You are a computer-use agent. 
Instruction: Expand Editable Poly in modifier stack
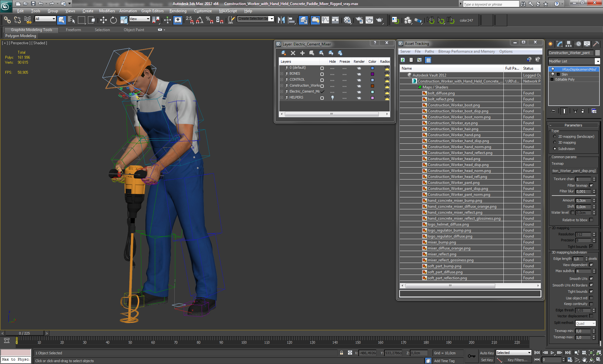pos(552,79)
